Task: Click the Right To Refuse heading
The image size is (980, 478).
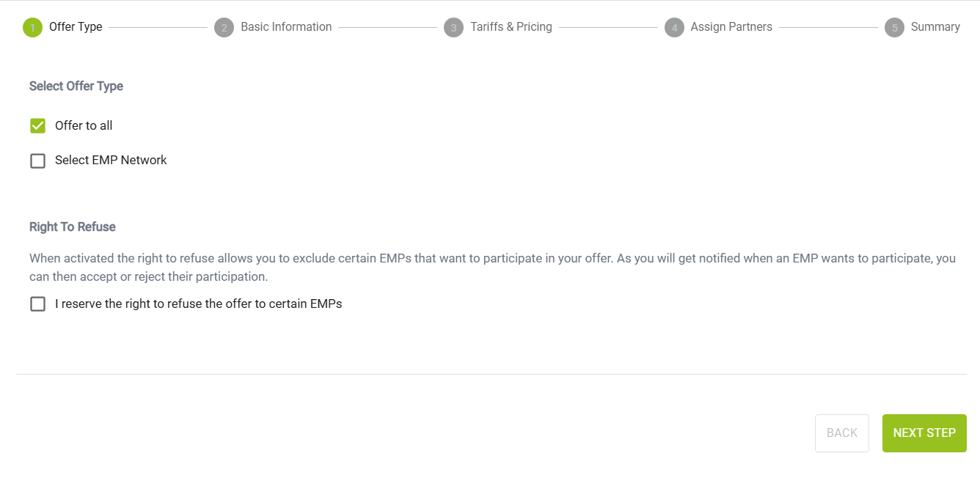Action: pos(73,227)
